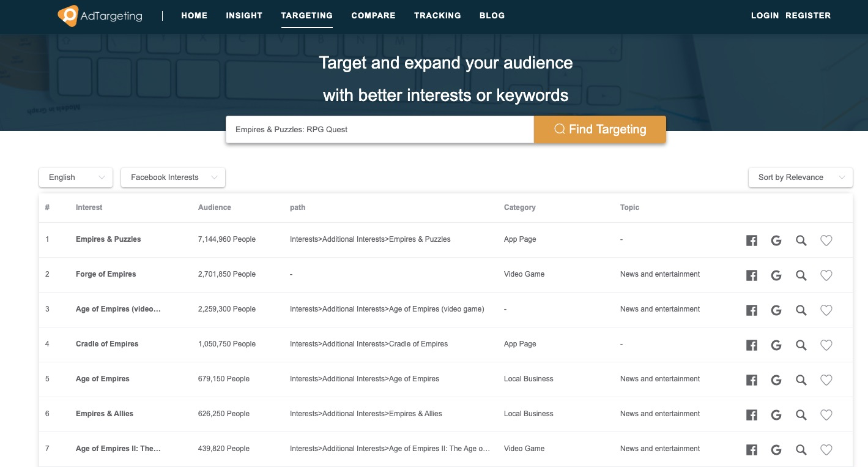The height and width of the screenshot is (467, 868).
Task: Open the REGISTER link
Action: point(808,15)
